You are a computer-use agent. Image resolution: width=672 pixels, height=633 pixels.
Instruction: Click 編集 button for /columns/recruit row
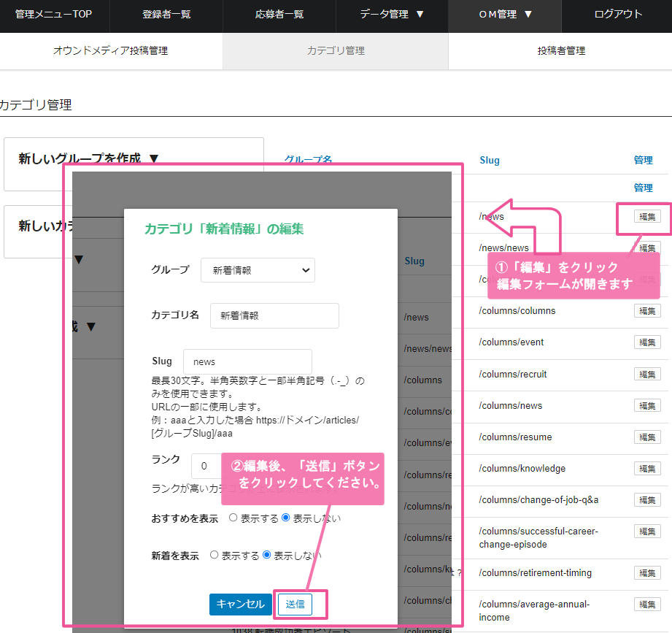pyautogui.click(x=647, y=375)
